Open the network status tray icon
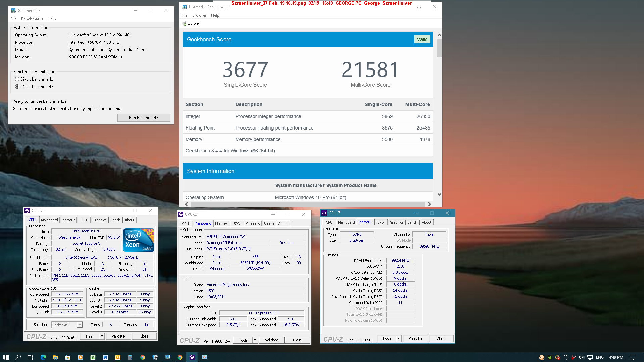 (x=590, y=357)
